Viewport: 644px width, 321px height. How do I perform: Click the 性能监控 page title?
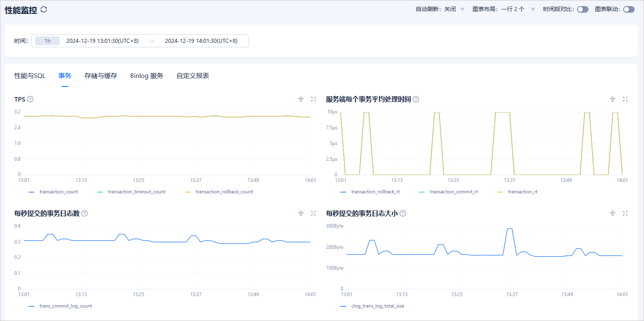21,10
